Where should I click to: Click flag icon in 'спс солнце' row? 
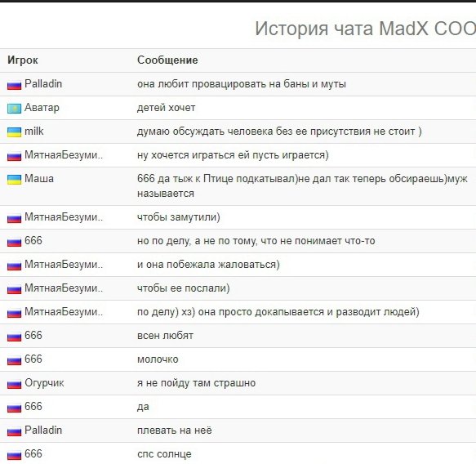(14, 455)
